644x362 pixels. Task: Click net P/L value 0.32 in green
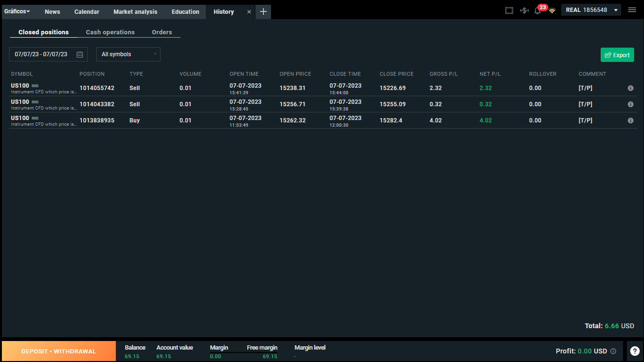pyautogui.click(x=486, y=104)
